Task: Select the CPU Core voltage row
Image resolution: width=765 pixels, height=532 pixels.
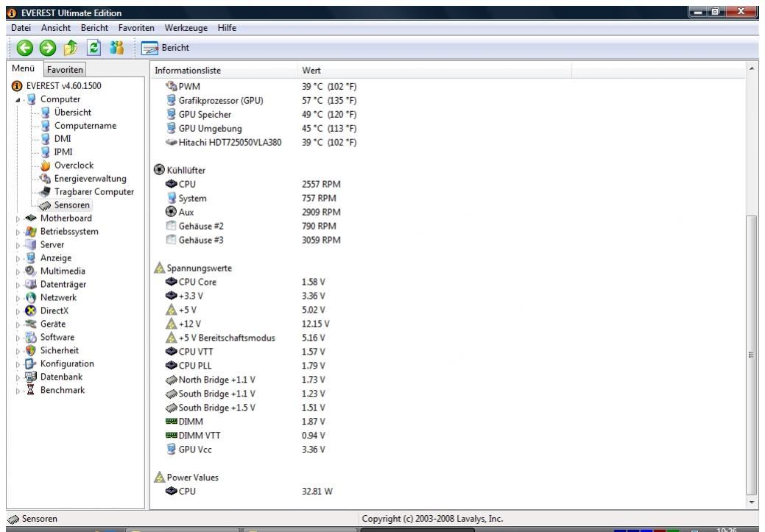Action: click(x=245, y=282)
